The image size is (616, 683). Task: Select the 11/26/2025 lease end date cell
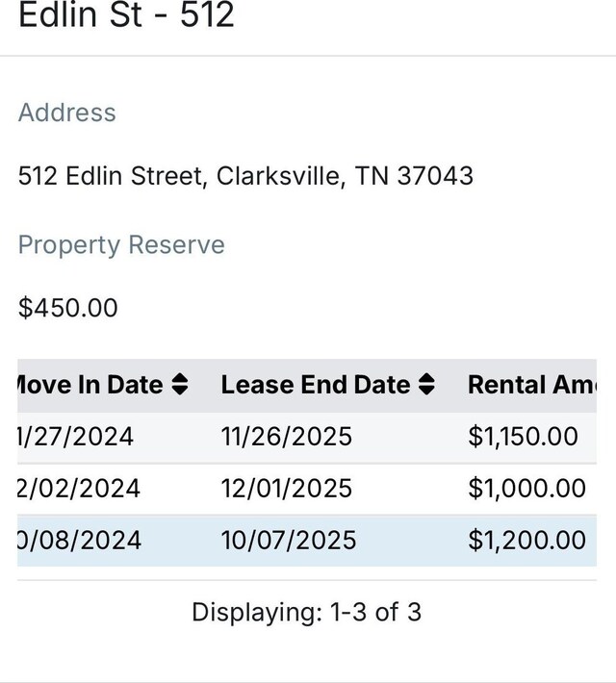point(287,437)
